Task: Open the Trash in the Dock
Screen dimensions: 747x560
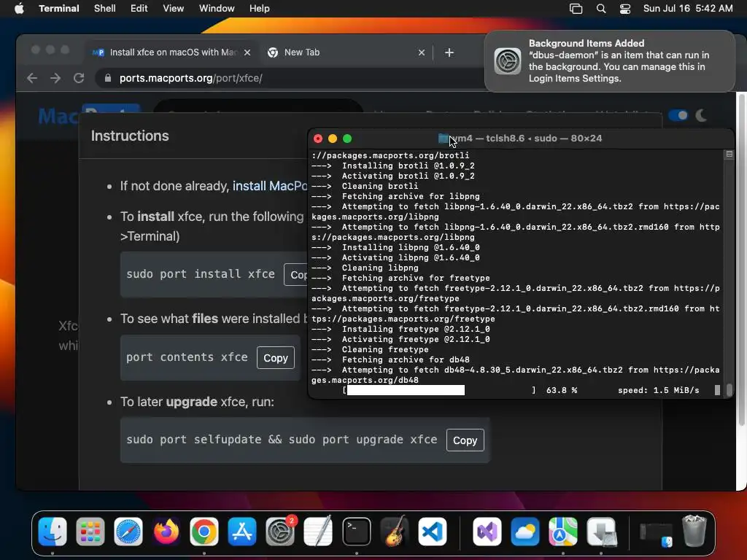Action: click(x=694, y=532)
